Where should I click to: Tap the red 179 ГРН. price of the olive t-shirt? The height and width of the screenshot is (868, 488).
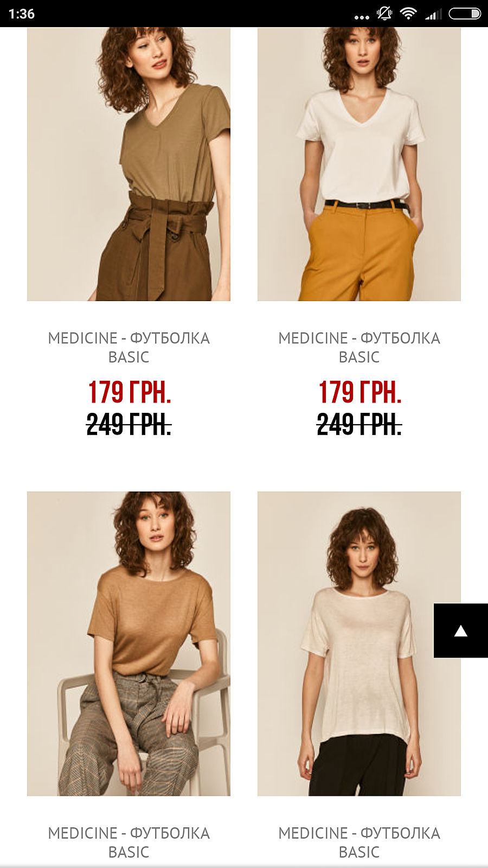(x=130, y=392)
